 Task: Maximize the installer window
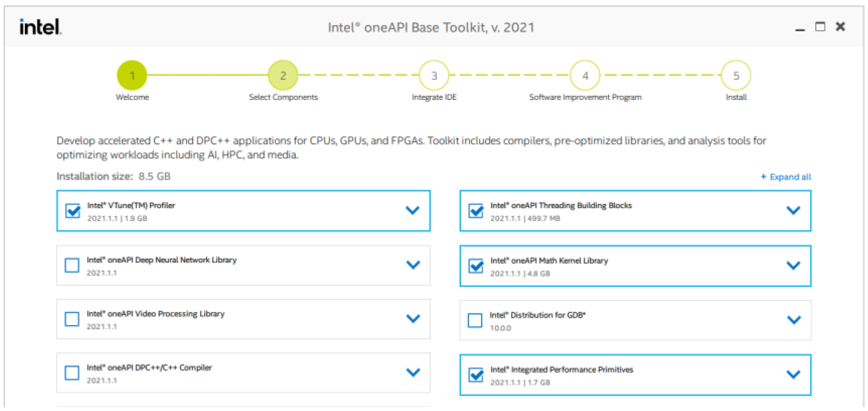coord(820,26)
